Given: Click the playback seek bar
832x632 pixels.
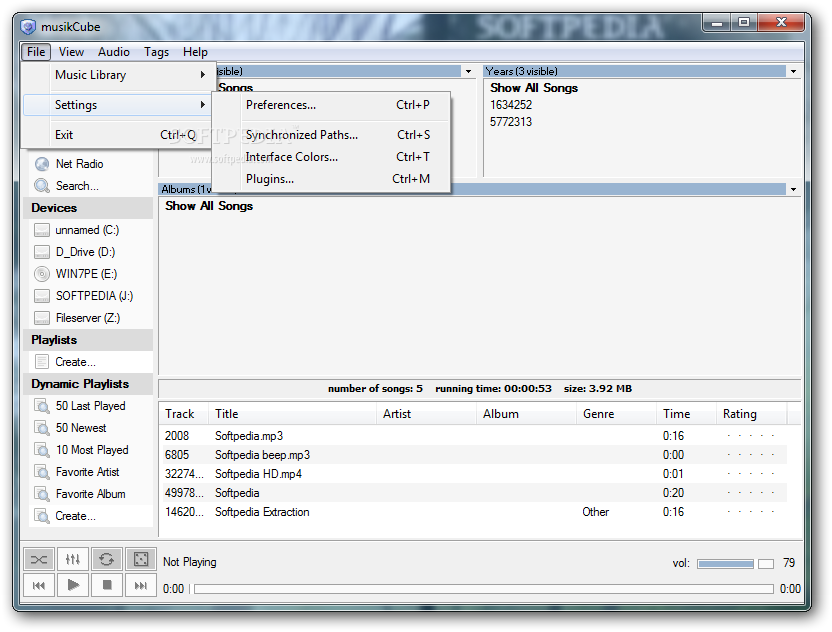Looking at the screenshot, I should (484, 589).
